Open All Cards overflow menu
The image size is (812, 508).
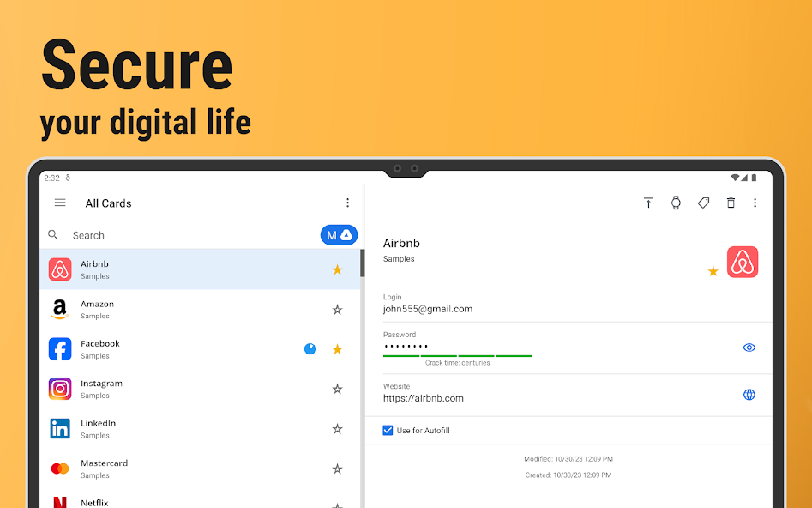347,203
